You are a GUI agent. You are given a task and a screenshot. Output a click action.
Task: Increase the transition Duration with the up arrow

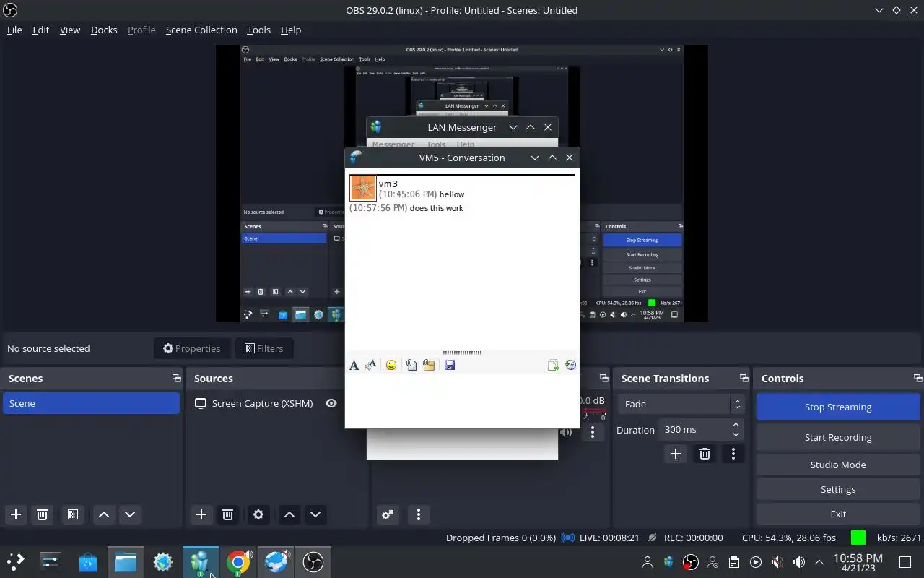(x=736, y=425)
